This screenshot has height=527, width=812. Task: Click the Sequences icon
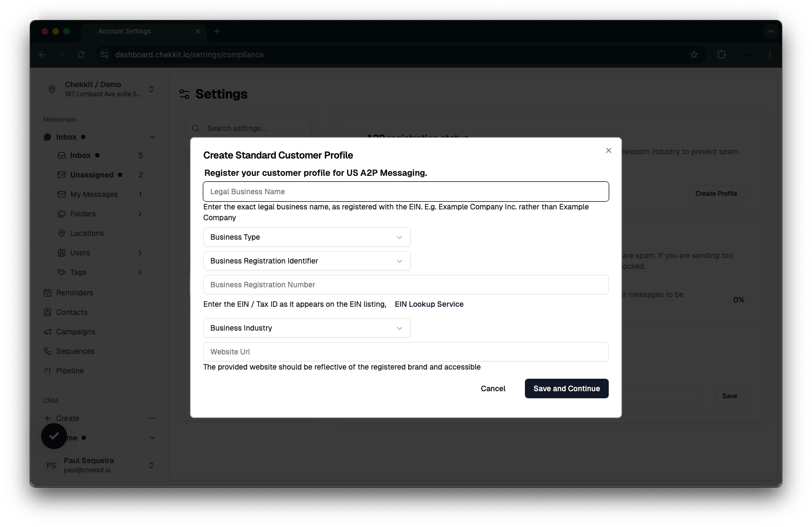48,351
